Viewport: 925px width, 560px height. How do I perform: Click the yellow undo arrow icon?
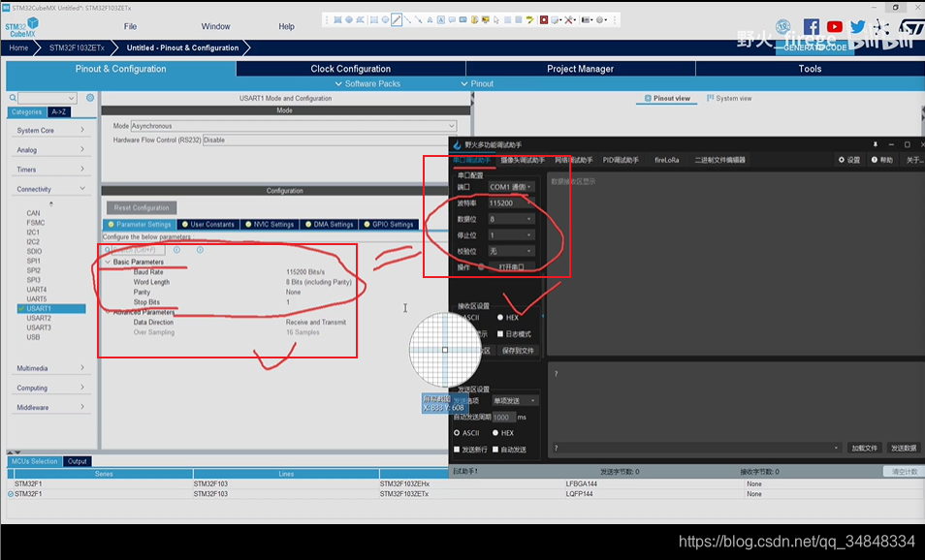click(529, 20)
